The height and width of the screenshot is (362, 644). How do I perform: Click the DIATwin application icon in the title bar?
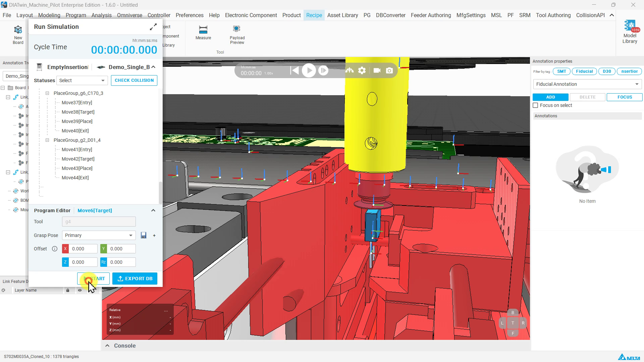pyautogui.click(x=4, y=5)
